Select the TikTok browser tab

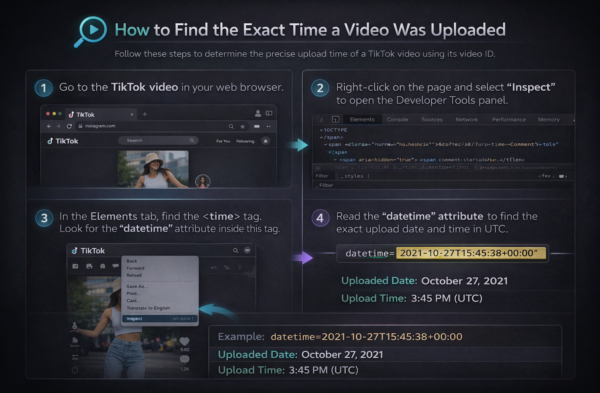pyautogui.click(x=100, y=114)
